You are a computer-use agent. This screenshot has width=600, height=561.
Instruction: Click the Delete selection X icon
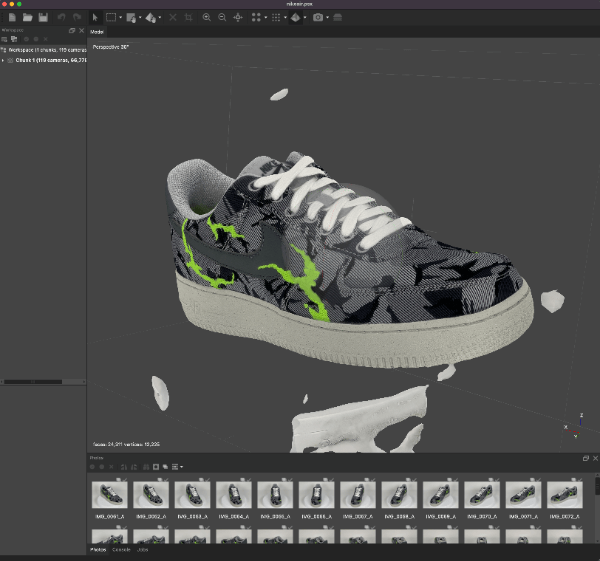[173, 18]
